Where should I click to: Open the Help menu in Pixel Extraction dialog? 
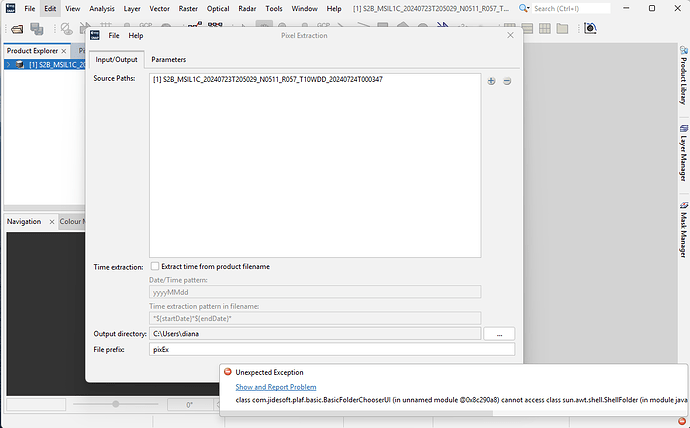tap(135, 35)
